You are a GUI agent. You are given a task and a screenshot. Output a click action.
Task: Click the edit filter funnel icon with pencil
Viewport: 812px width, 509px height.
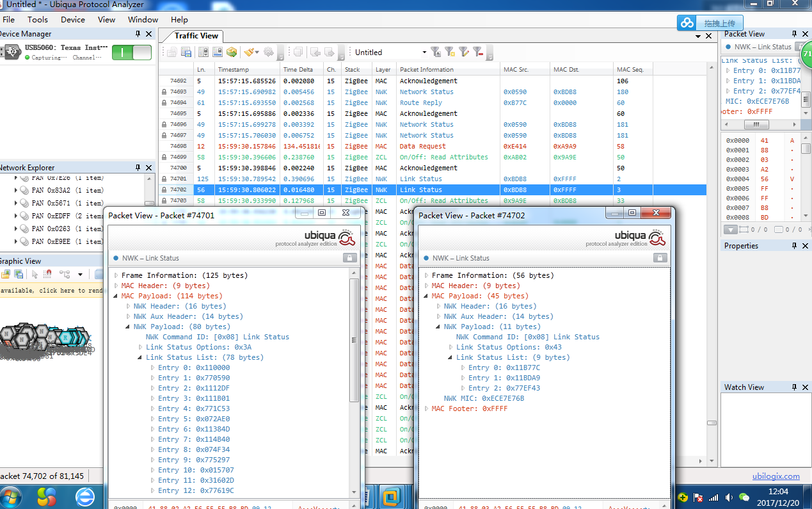(x=464, y=53)
